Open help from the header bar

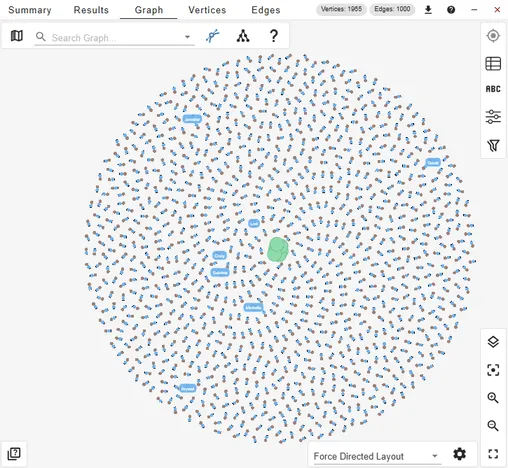tap(451, 10)
